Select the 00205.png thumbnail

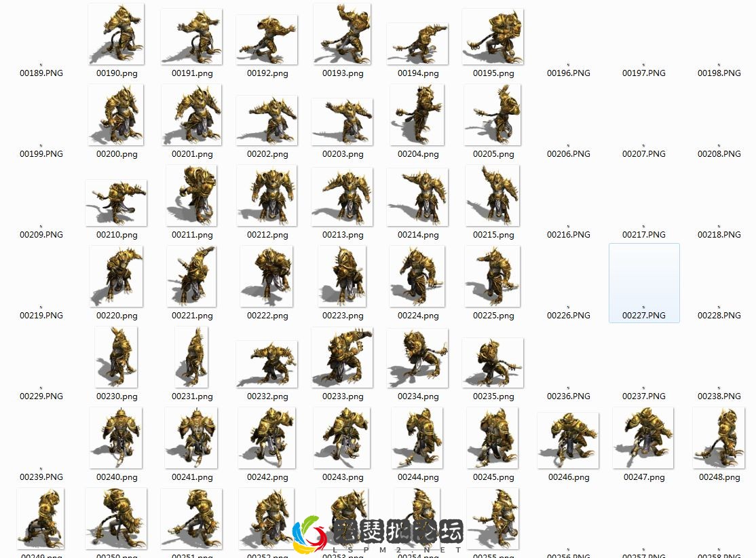pos(493,115)
